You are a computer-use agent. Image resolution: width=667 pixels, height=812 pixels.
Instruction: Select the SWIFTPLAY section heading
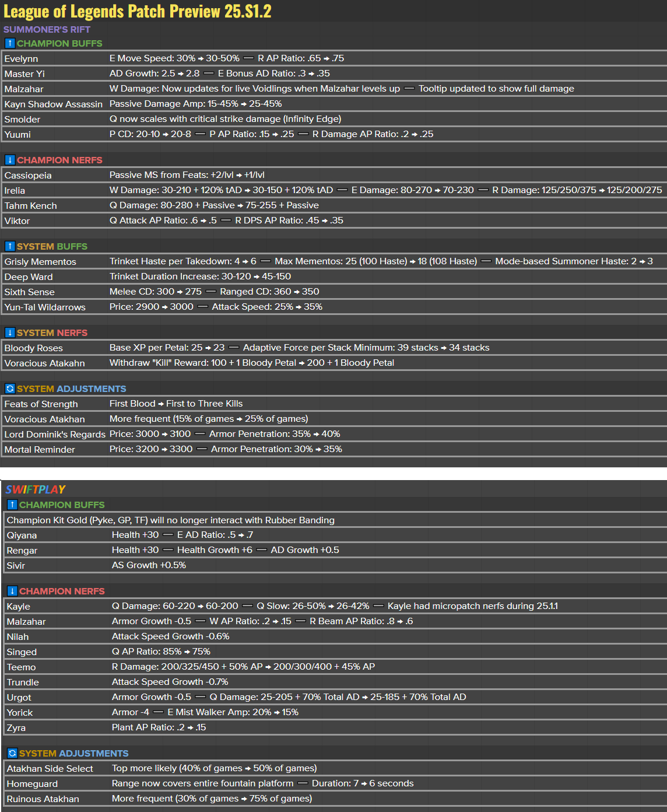coord(36,489)
